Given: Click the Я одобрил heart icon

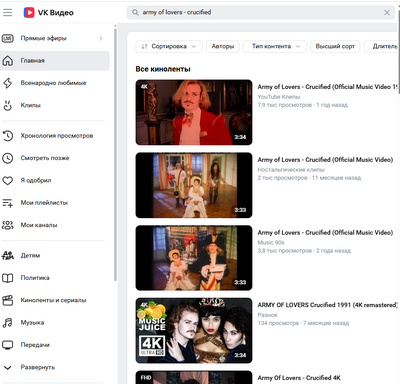Looking at the screenshot, I should point(7,180).
